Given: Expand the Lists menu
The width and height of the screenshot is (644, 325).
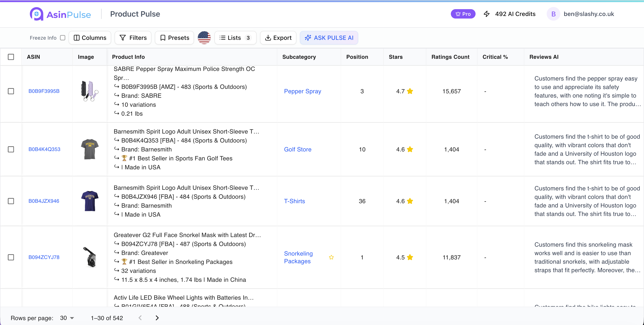Looking at the screenshot, I should [x=235, y=38].
